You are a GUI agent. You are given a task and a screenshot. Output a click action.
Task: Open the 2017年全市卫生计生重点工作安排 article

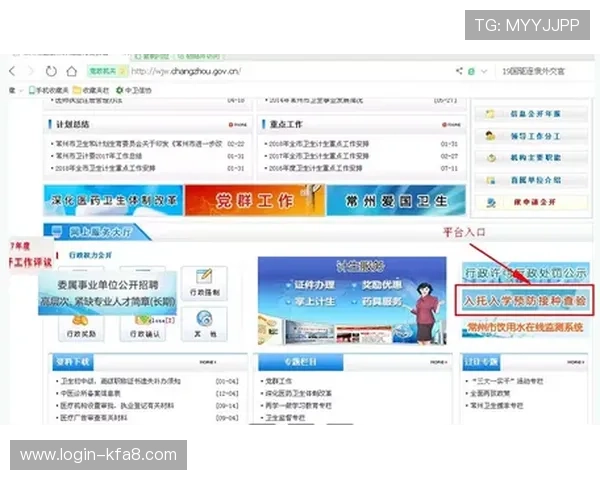click(x=318, y=156)
